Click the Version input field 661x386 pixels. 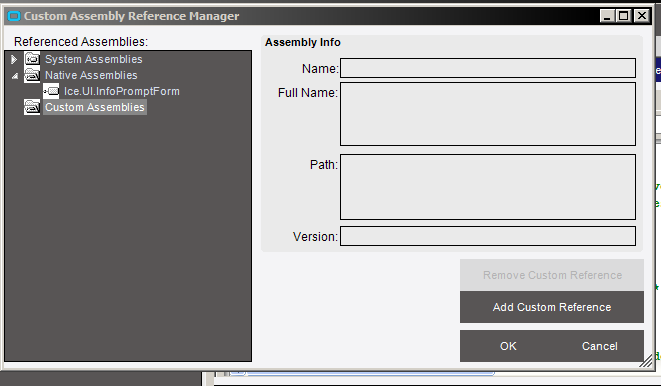pyautogui.click(x=488, y=236)
